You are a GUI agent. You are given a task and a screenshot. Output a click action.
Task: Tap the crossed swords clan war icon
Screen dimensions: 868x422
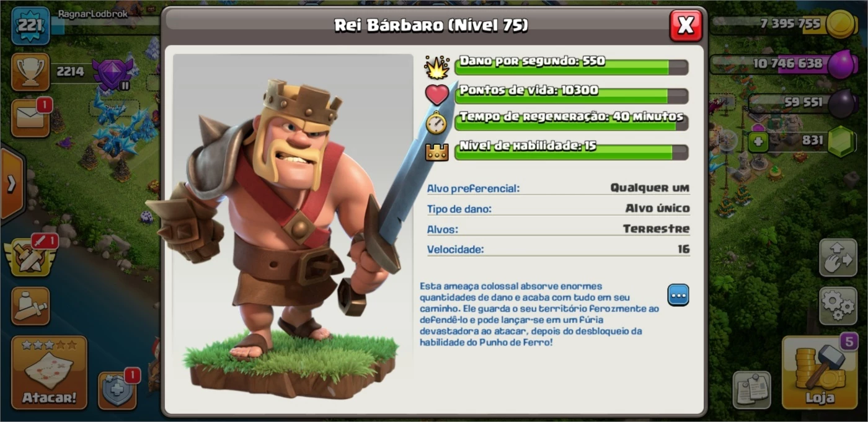point(27,257)
